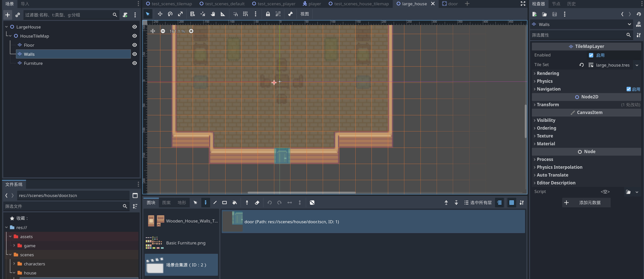
Task: Click the add child node plus icon
Action: [8, 15]
